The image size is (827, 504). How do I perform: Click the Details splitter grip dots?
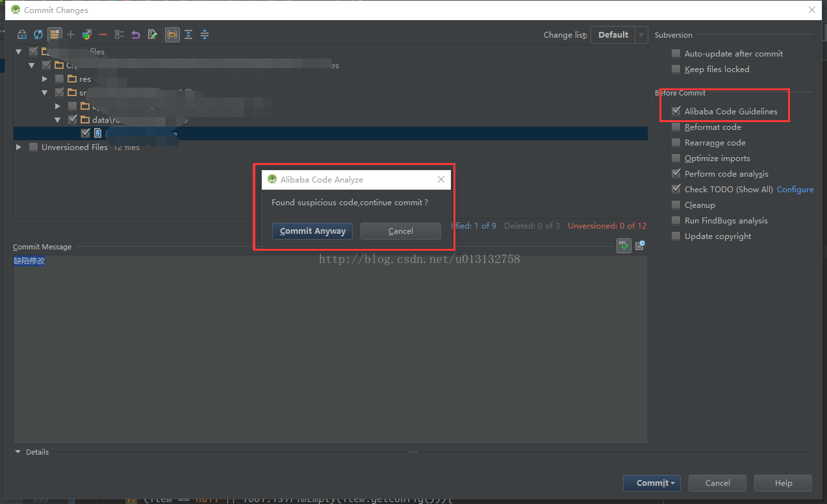(413, 452)
